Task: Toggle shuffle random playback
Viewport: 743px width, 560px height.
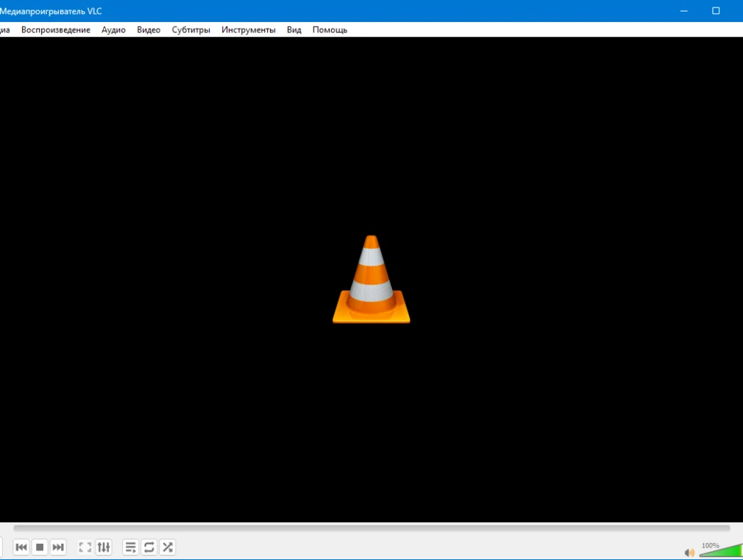Action: coord(168,547)
